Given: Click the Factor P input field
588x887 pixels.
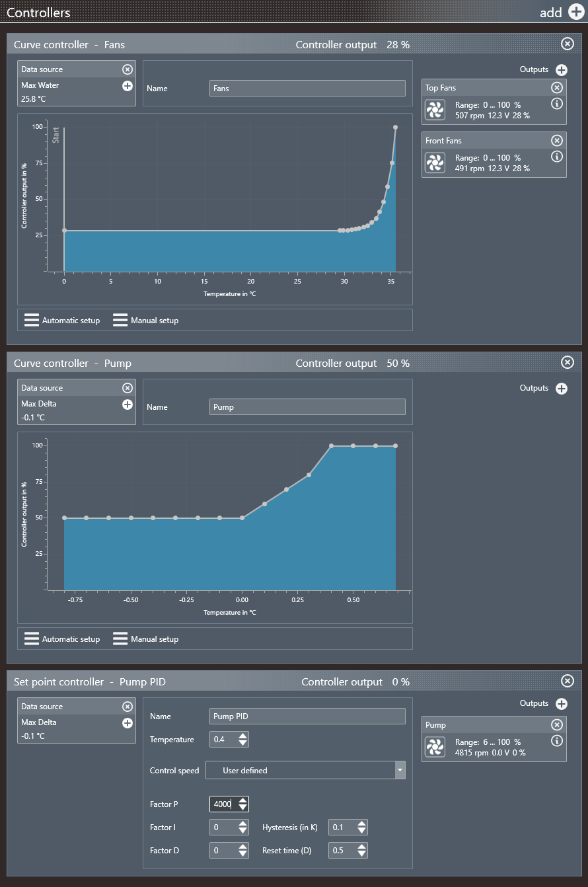Looking at the screenshot, I should coord(223,804).
